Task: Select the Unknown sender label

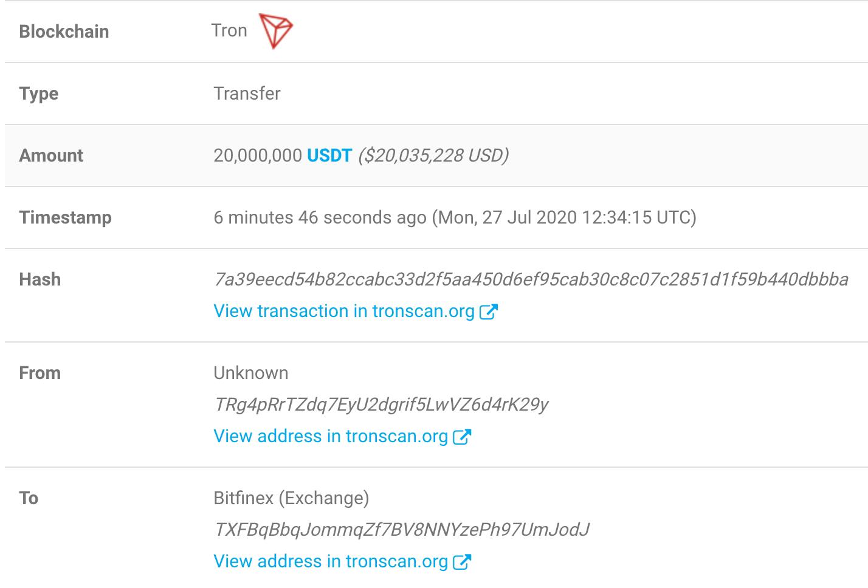Action: click(x=250, y=373)
